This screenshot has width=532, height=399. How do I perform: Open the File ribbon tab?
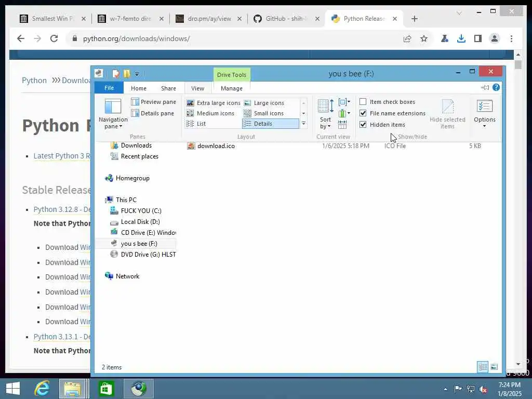pos(109,88)
